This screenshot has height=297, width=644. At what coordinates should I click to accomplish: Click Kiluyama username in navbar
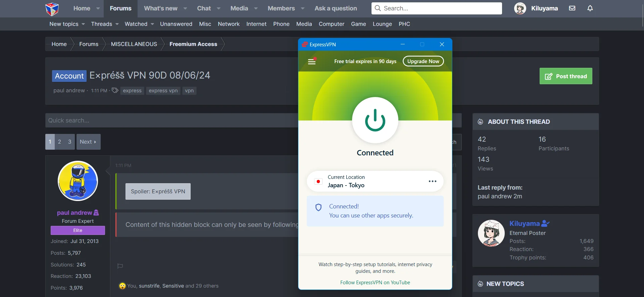pos(544,8)
